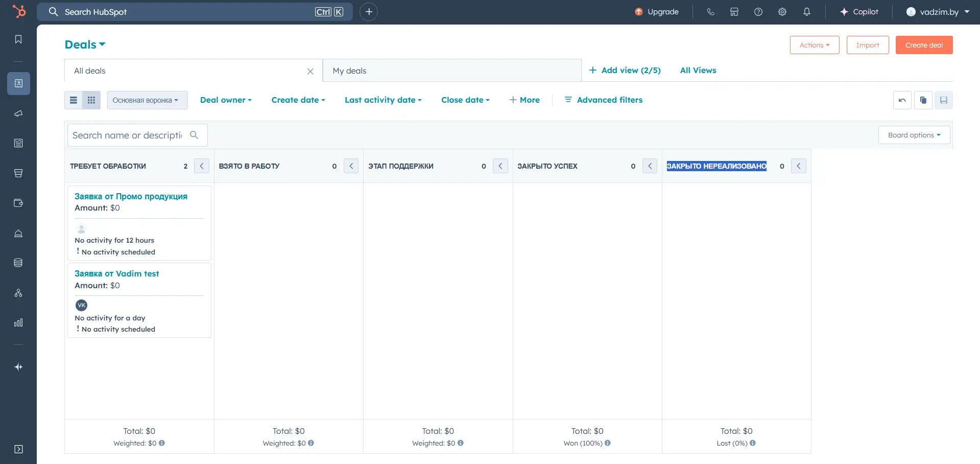Open the Marketing megaphone icon in sidebar

(18, 113)
